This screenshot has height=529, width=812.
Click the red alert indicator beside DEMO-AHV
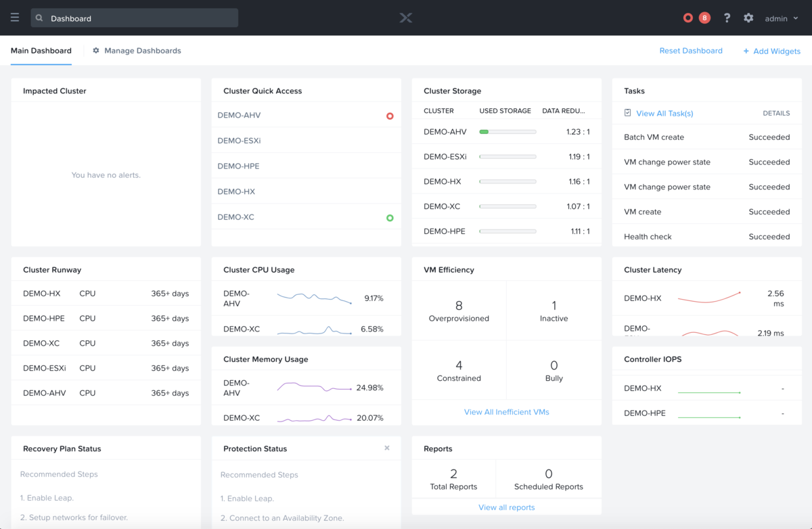390,116
